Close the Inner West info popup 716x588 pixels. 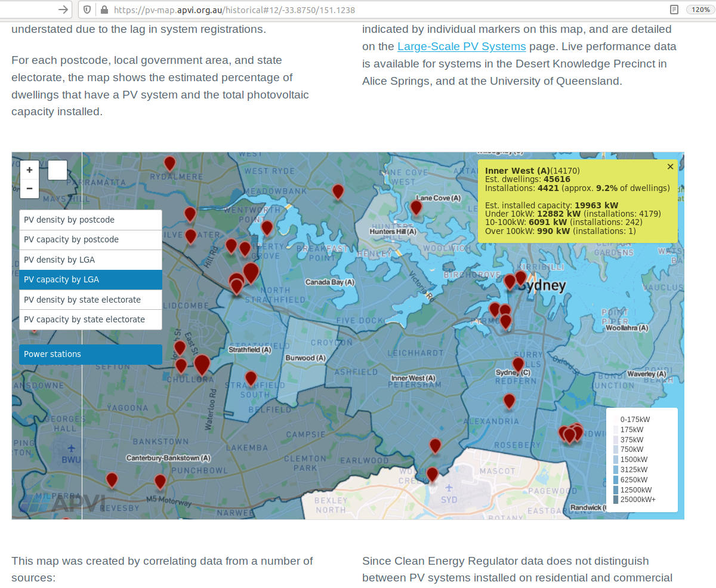point(670,167)
